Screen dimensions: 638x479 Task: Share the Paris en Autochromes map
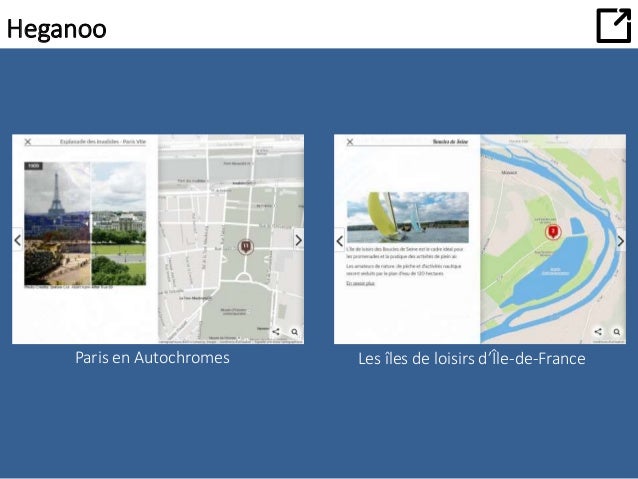pyautogui.click(x=276, y=332)
